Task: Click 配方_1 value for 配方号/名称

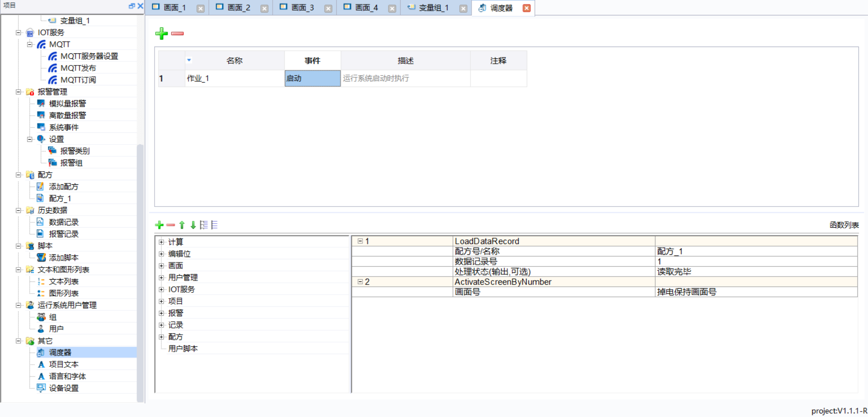Action: coord(756,251)
